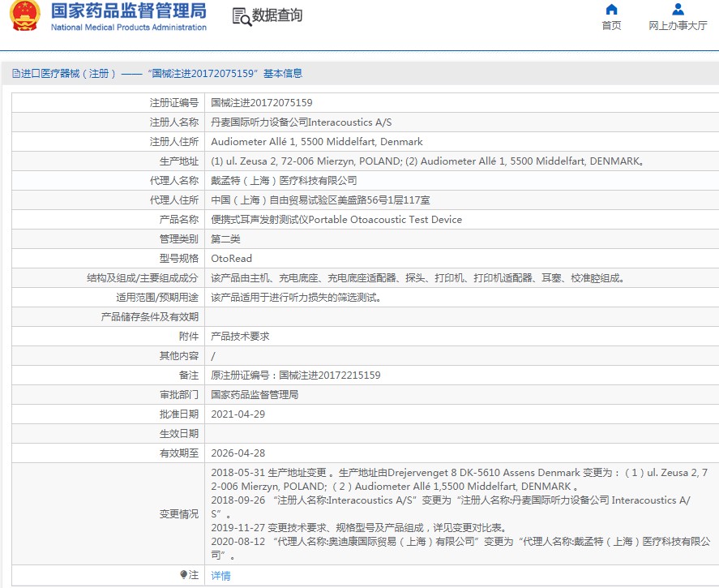Open the 详情 link in the 注 row

(x=220, y=576)
